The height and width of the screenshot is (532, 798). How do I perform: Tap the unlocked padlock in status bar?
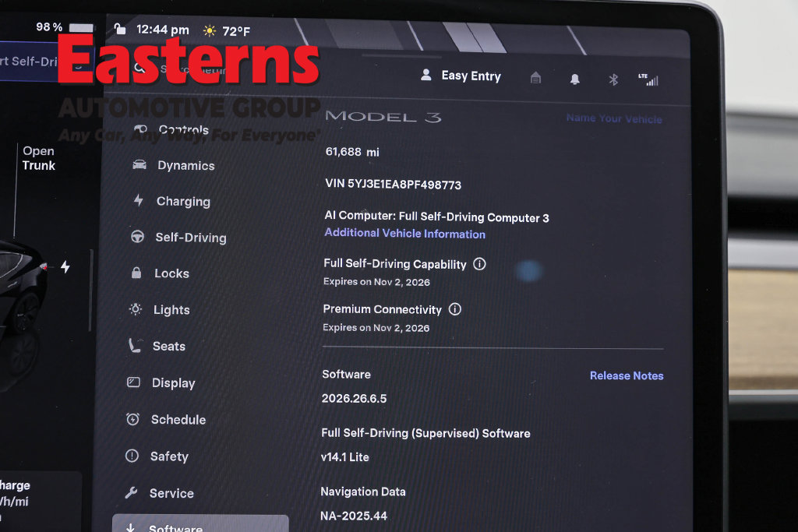(120, 29)
